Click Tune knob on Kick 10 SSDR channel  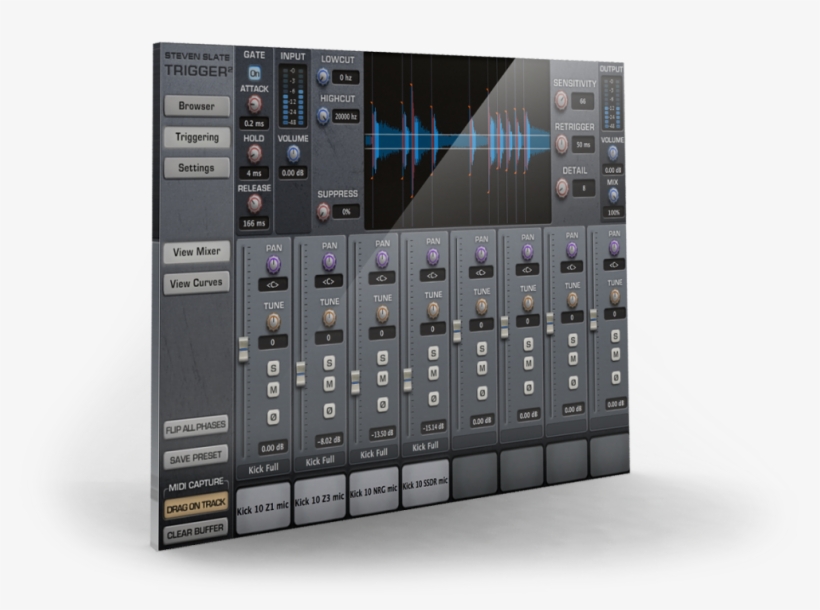[x=432, y=311]
